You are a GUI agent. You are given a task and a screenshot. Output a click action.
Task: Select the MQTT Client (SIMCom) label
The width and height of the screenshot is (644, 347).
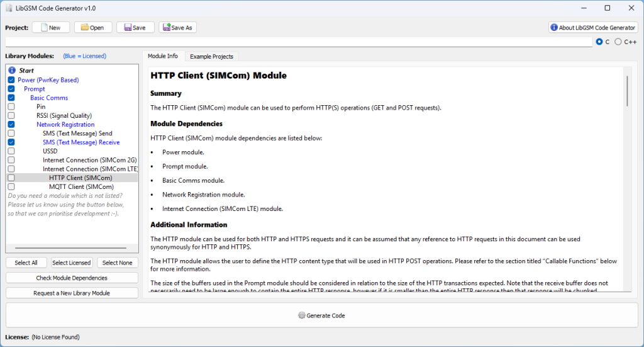81,186
